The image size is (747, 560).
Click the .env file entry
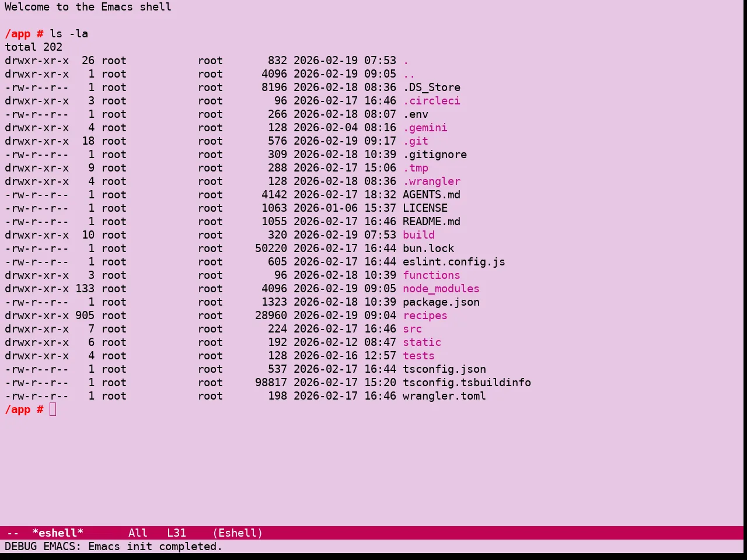pos(416,114)
